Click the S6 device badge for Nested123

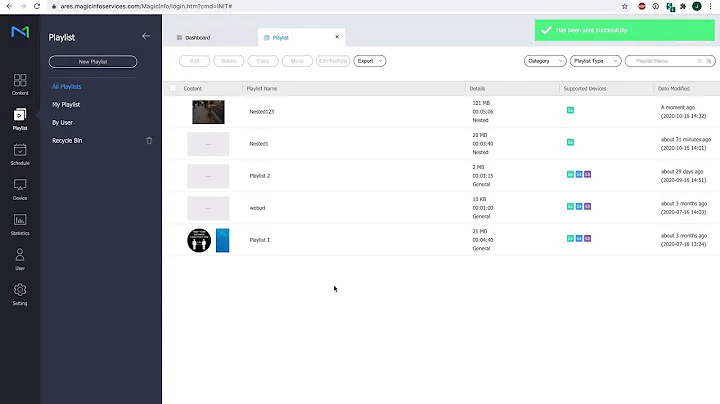570,110
